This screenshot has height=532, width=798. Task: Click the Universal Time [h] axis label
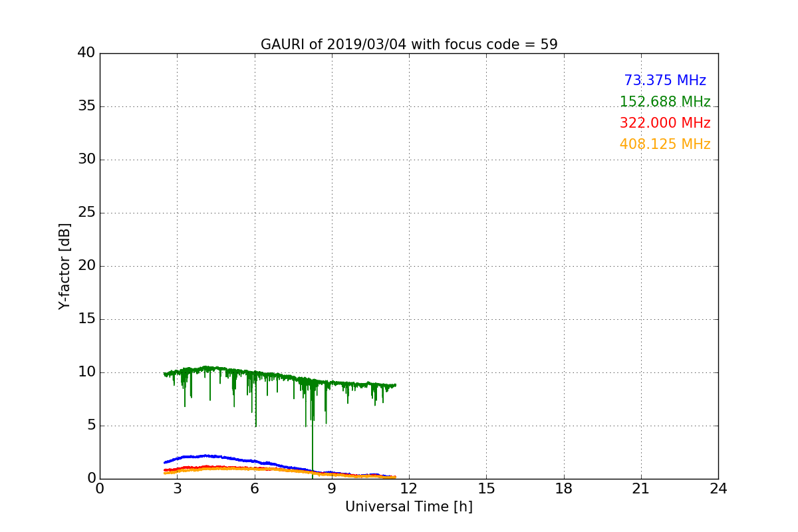click(409, 507)
